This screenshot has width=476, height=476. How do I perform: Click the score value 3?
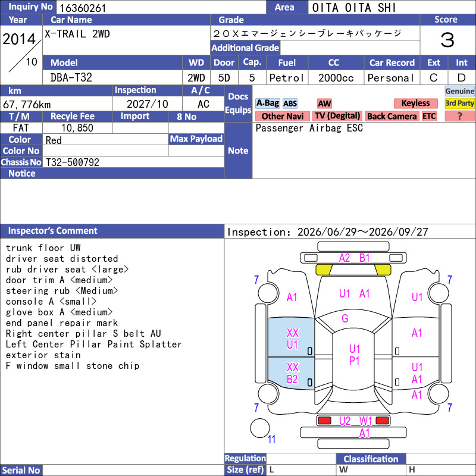coord(447,40)
